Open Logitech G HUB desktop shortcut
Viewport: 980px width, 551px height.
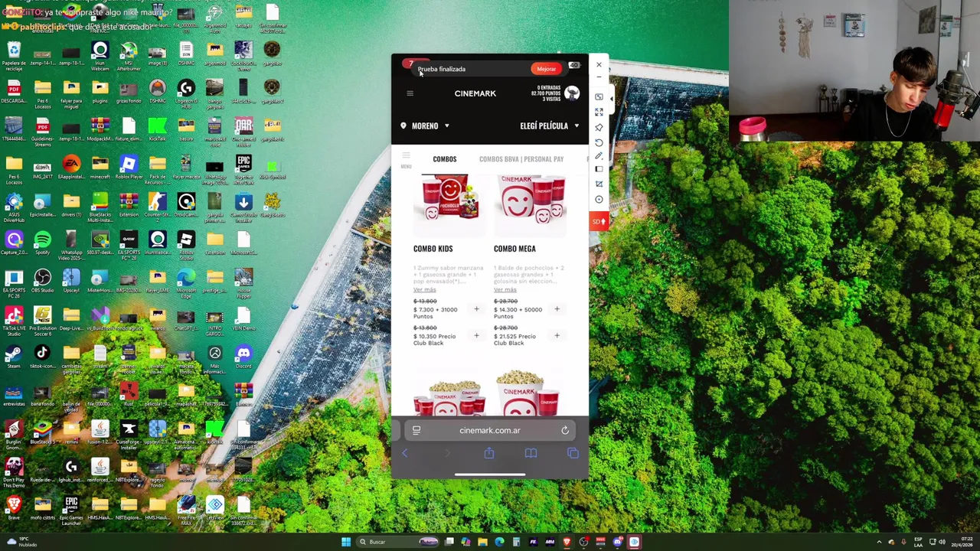pos(185,93)
